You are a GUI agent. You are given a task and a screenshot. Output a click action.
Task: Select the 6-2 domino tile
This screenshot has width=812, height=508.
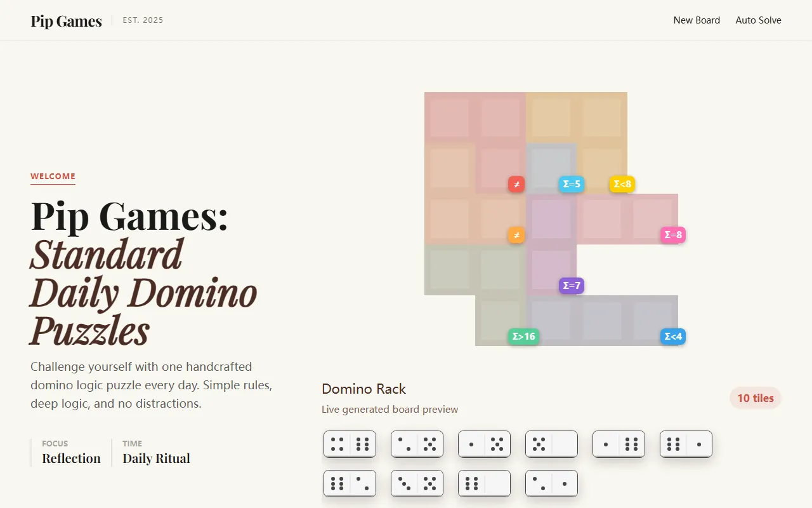[x=350, y=483]
